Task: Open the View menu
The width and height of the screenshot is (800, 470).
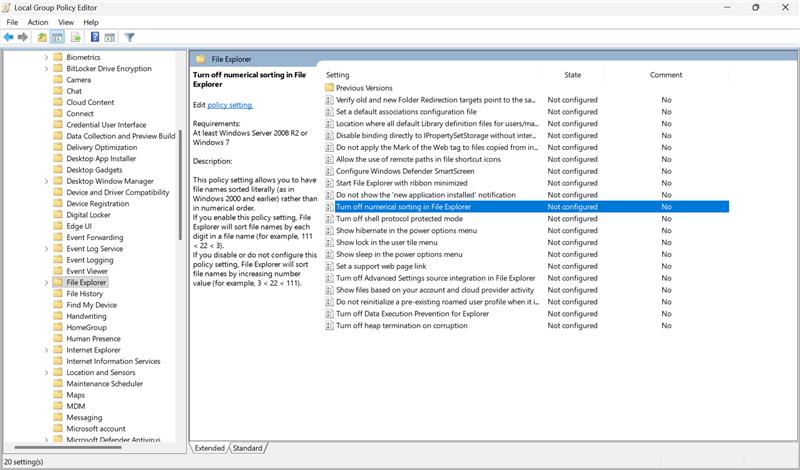Action: 66,22
